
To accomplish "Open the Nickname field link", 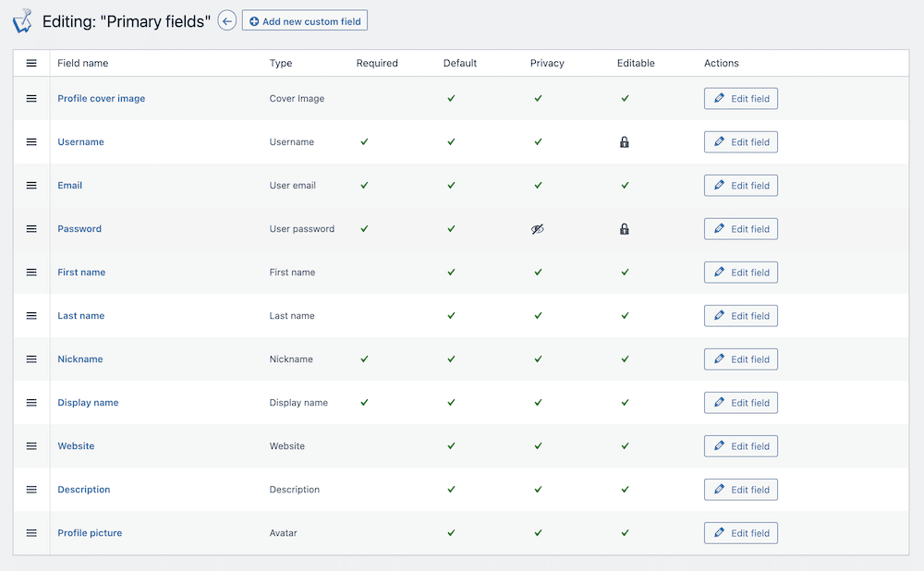I will pos(80,358).
